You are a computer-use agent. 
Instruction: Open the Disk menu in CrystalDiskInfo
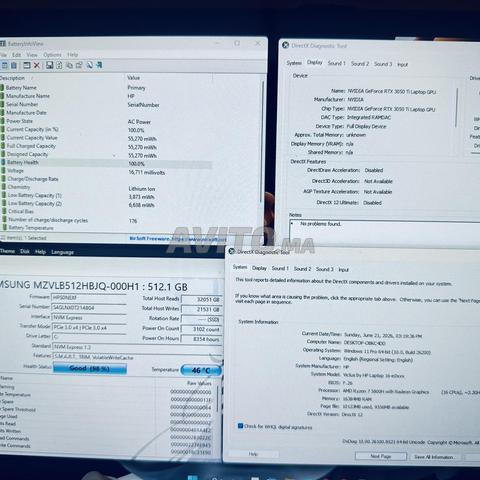[25, 252]
